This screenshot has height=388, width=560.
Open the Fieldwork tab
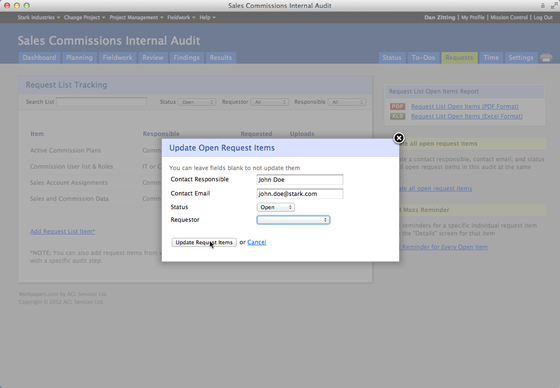point(118,58)
